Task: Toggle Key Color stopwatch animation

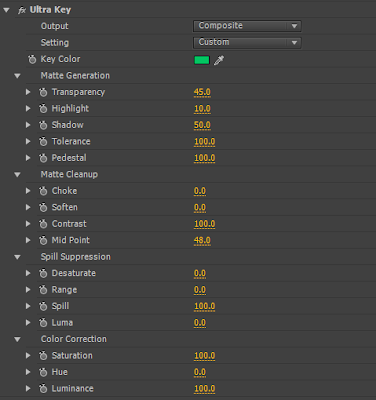Action: click(x=32, y=60)
